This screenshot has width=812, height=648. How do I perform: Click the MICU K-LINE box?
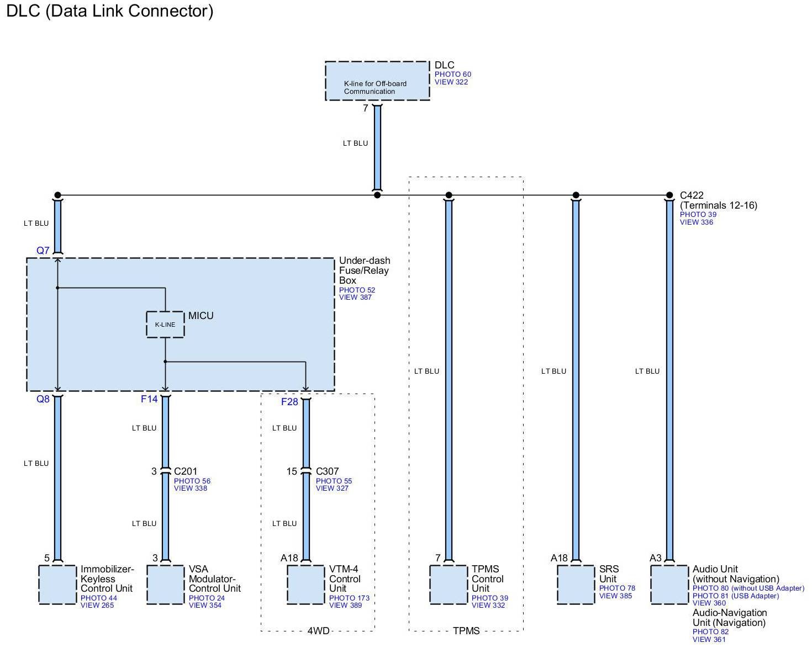pos(165,325)
